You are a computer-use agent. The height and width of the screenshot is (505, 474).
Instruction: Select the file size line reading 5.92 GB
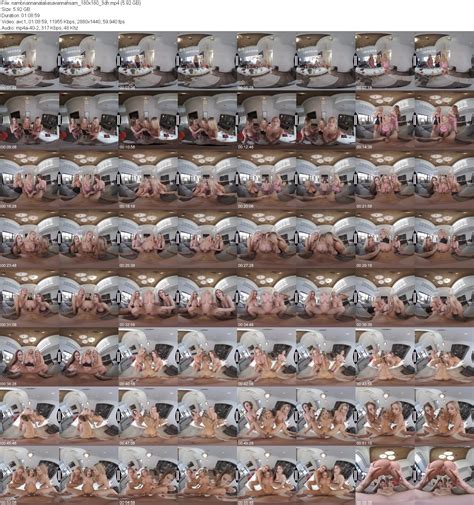click(x=16, y=9)
